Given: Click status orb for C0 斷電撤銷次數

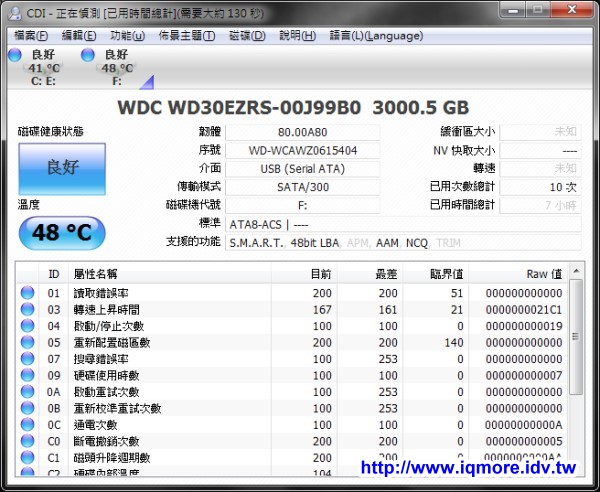Looking at the screenshot, I should (x=27, y=441).
